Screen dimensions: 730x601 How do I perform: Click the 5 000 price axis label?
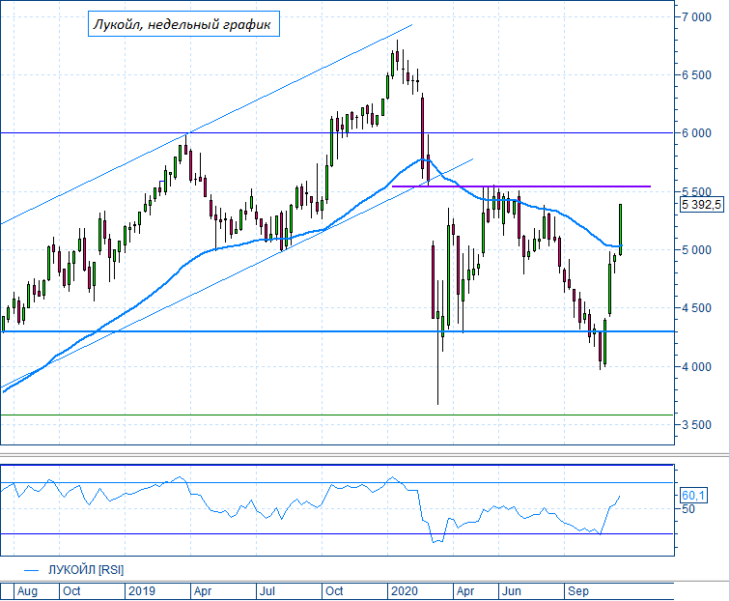click(696, 250)
